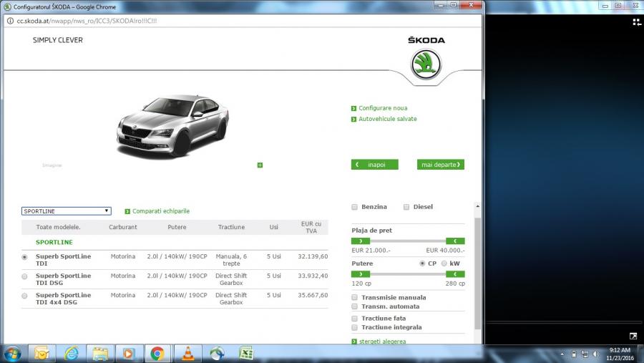This screenshot has height=363, width=644.
Task: Open Autovehicule salvate link
Action: click(387, 119)
